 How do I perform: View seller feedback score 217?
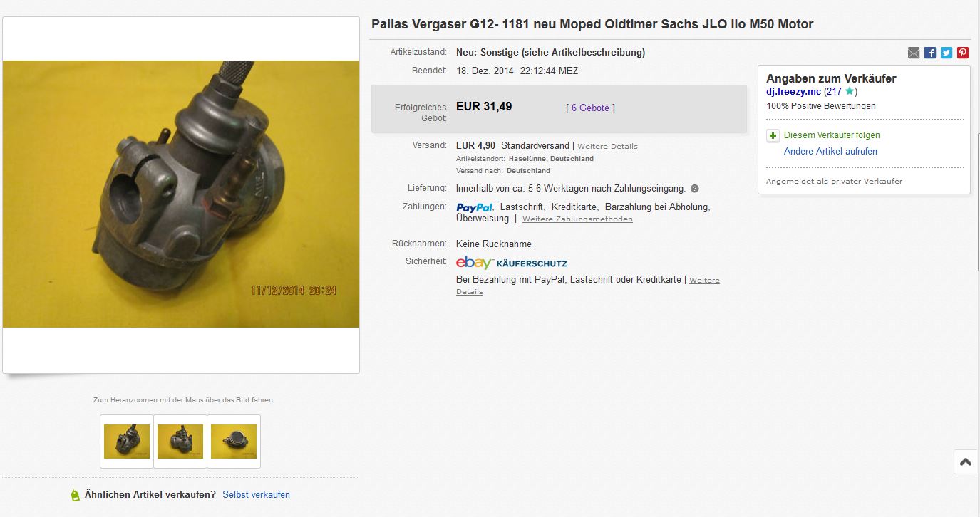(833, 92)
